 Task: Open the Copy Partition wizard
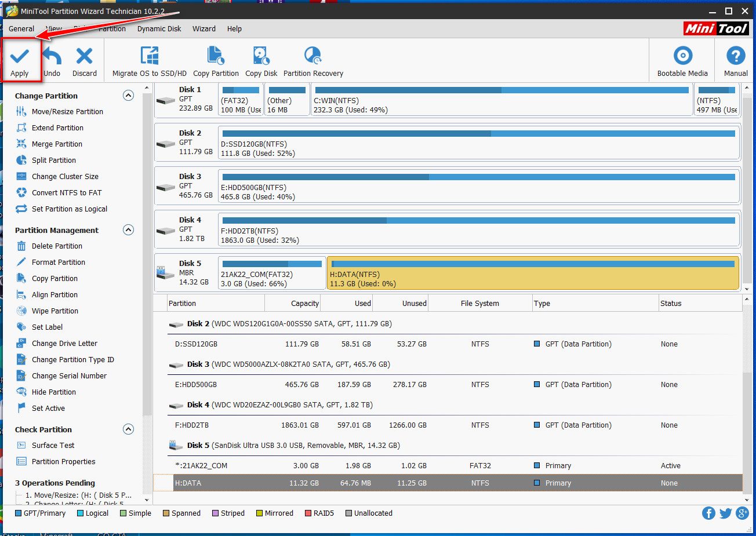216,60
